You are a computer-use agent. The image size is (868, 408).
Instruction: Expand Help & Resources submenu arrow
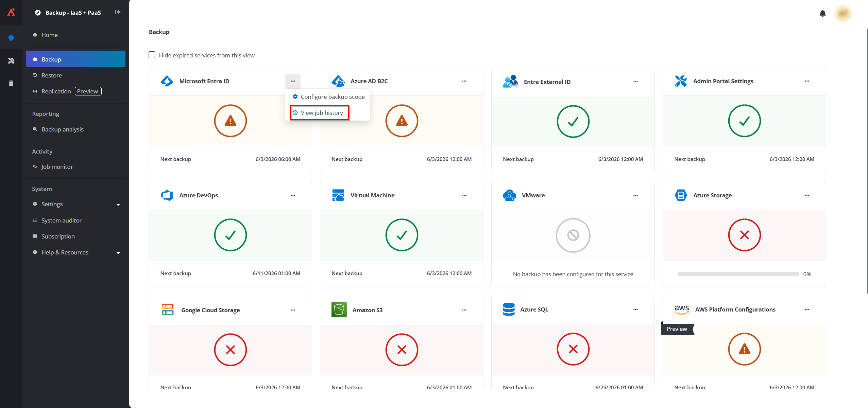[118, 253]
